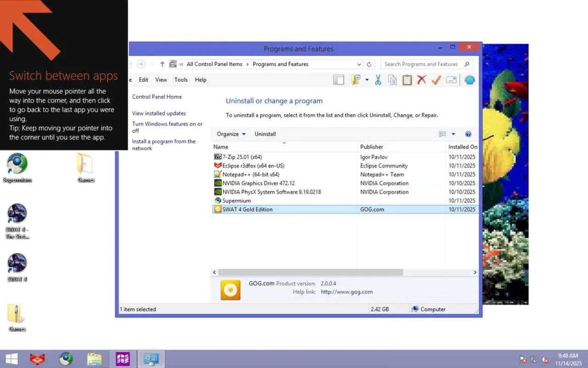This screenshot has height=368, width=588.
Task: Sort by the Installed On column header
Action: [462, 147]
